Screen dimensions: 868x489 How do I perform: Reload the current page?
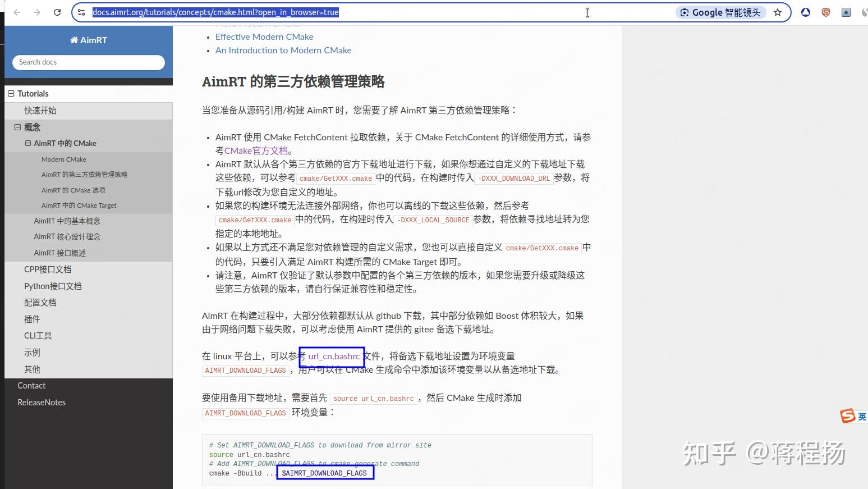(57, 12)
